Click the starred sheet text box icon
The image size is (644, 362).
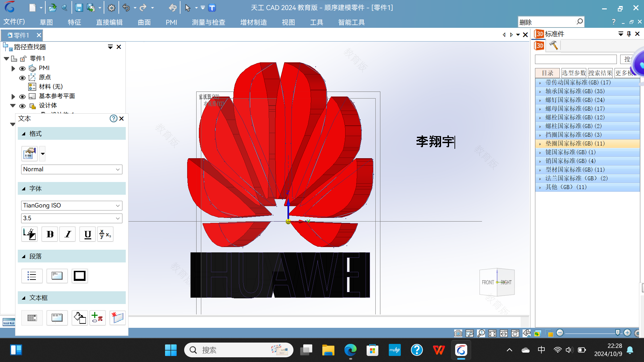(x=118, y=317)
